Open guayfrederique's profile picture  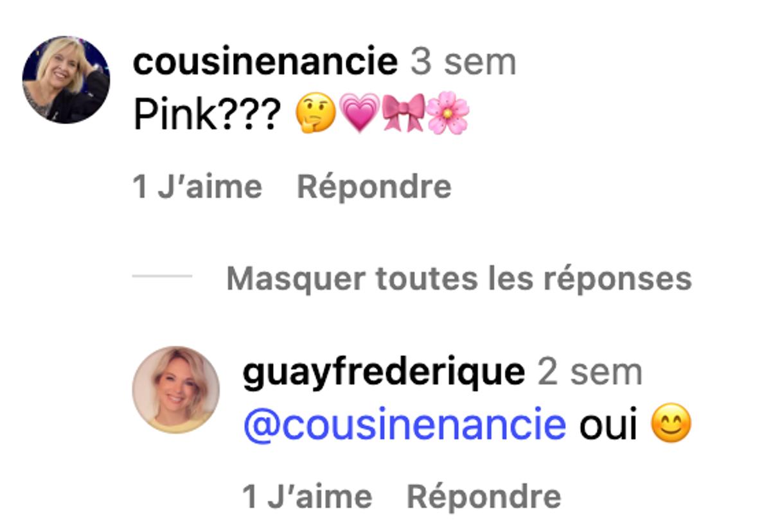point(175,390)
